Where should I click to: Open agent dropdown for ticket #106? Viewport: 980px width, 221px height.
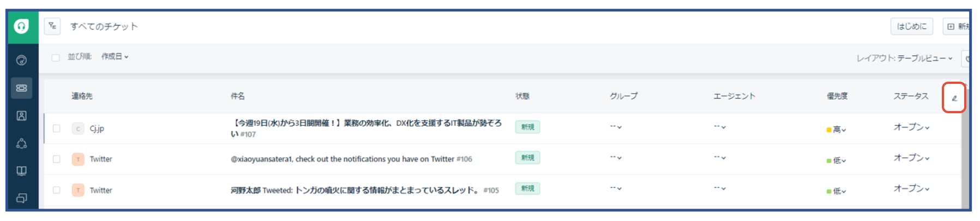click(720, 157)
